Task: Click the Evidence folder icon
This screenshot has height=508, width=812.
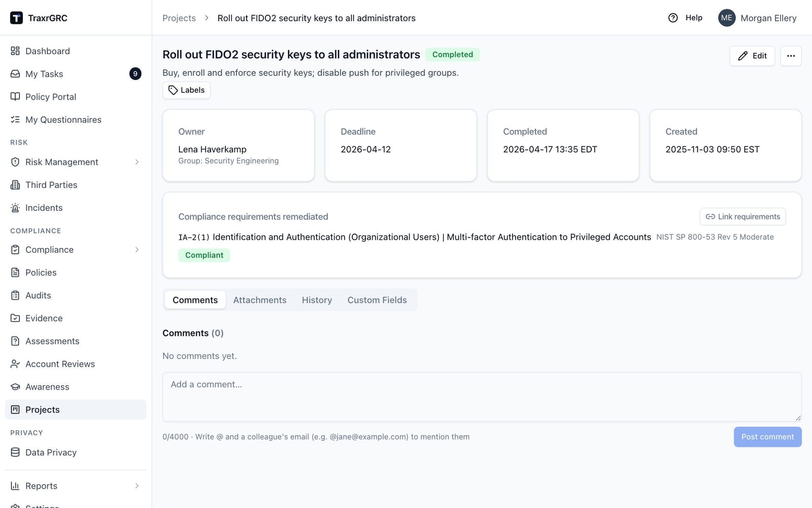Action: [x=15, y=319]
